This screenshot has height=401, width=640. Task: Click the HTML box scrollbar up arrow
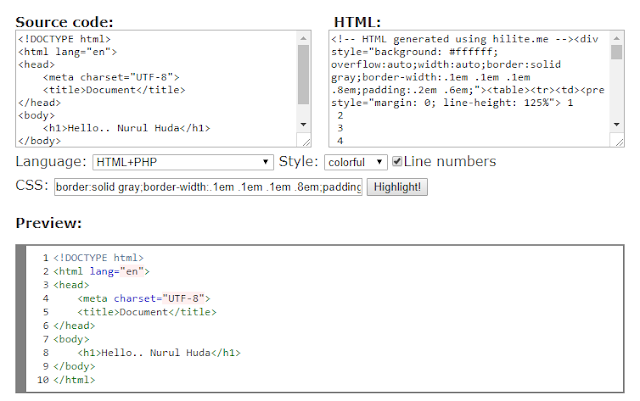(x=617, y=38)
